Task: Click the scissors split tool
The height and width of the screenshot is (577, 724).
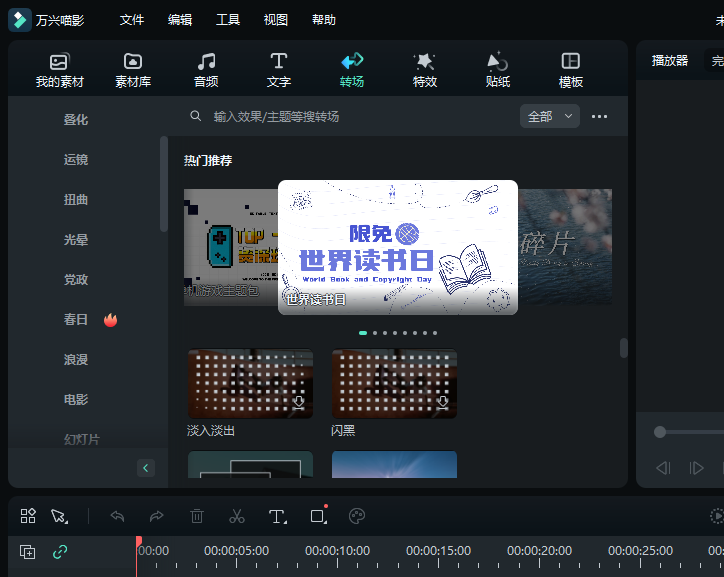Action: (x=237, y=516)
